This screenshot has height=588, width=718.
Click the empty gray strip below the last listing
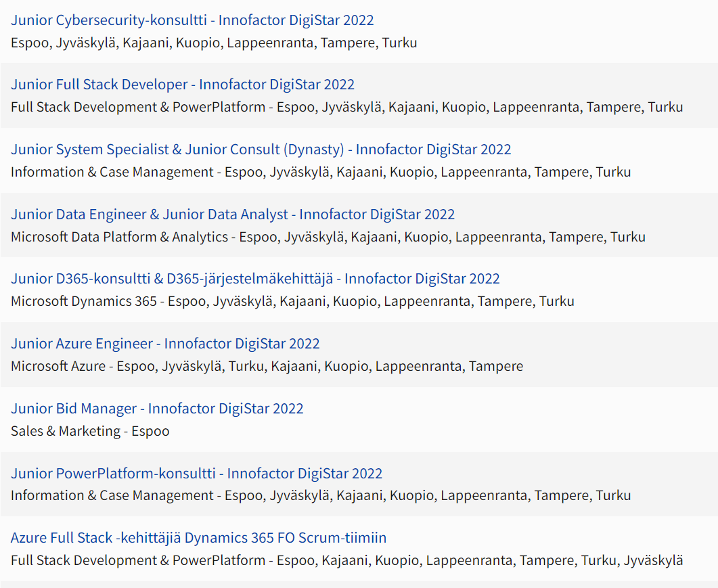pos(359,585)
